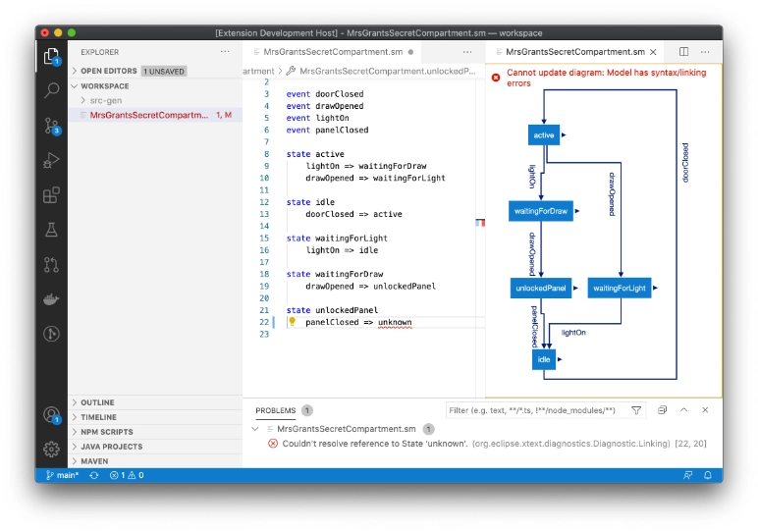This screenshot has width=758, height=532.
Task: Click 'doorClosed => active' on line 13
Action: [353, 214]
